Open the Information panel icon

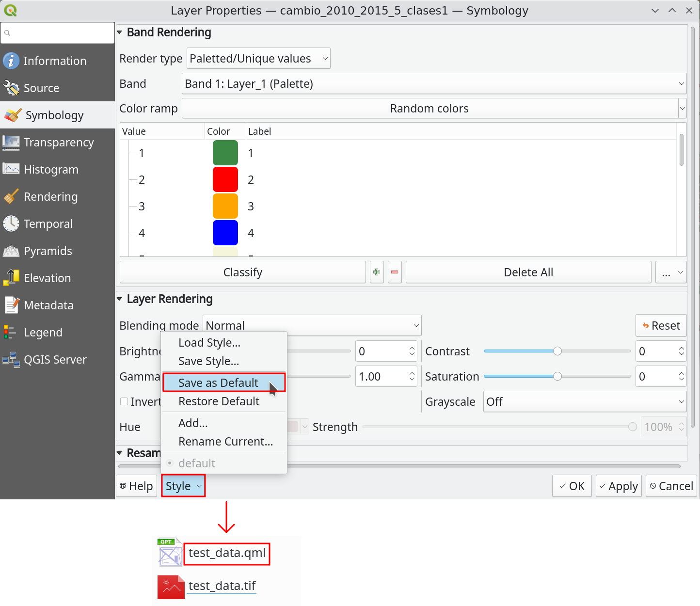tap(11, 61)
